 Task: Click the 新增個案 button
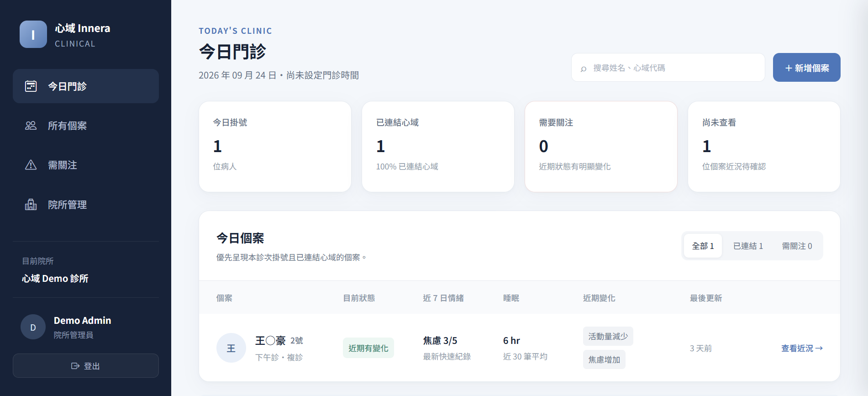807,68
